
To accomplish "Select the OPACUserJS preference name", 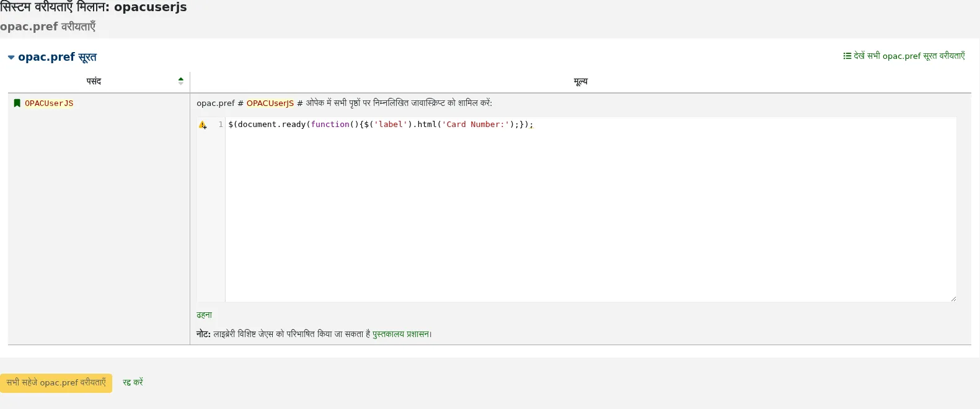I will tap(49, 103).
